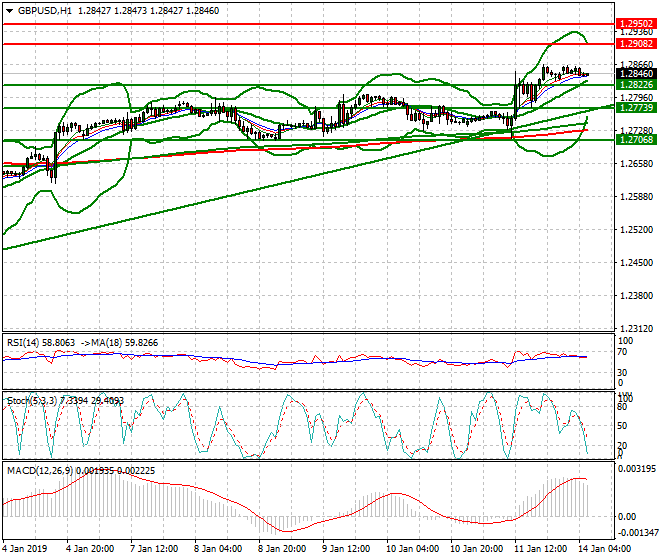Click the 1.25880 price scale value
The width and height of the screenshot is (660, 560).
636,197
